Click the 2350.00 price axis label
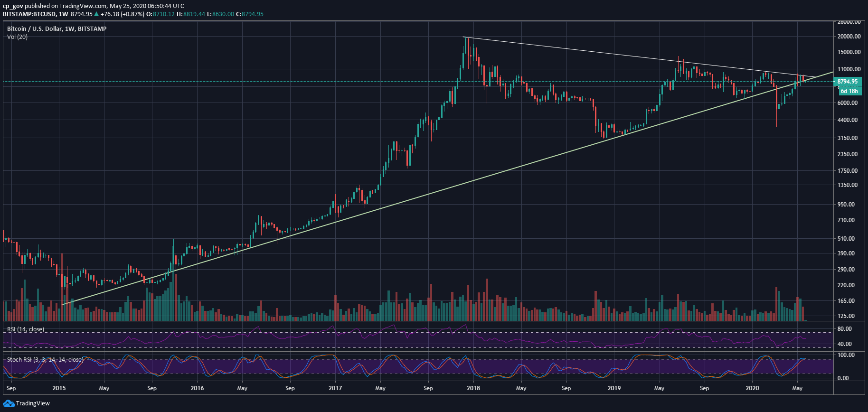 pos(848,154)
